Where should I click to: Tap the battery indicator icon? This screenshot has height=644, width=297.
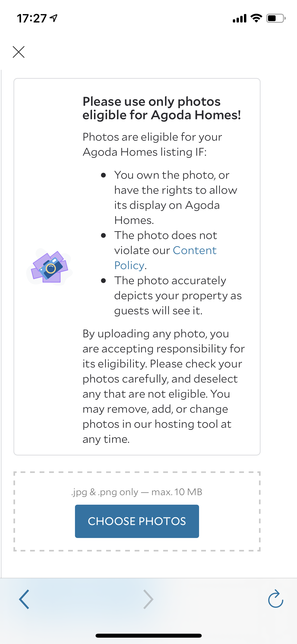[x=276, y=18]
